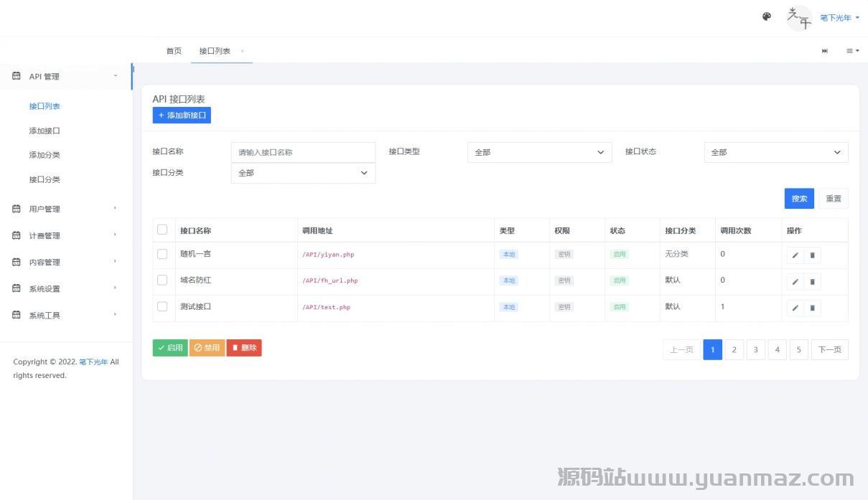868x500 pixels.
Task: Click the 计费管理 sidebar icon
Action: pos(17,235)
